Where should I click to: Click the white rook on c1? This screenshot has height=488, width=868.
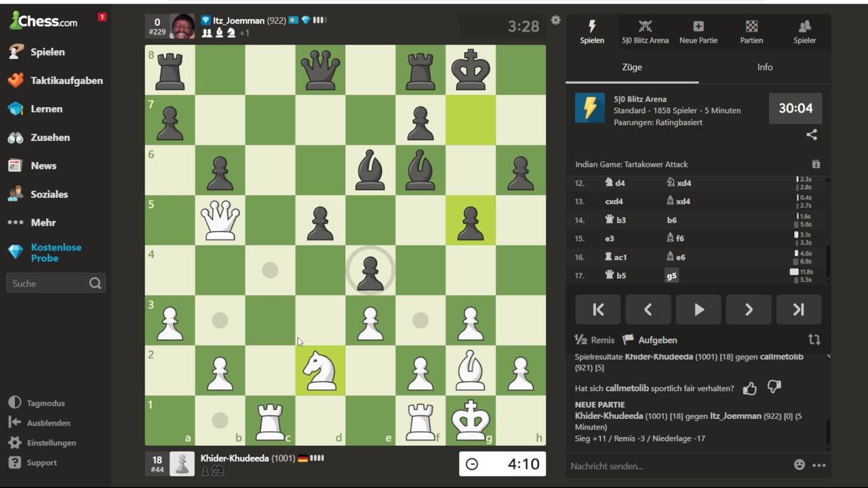tap(270, 421)
